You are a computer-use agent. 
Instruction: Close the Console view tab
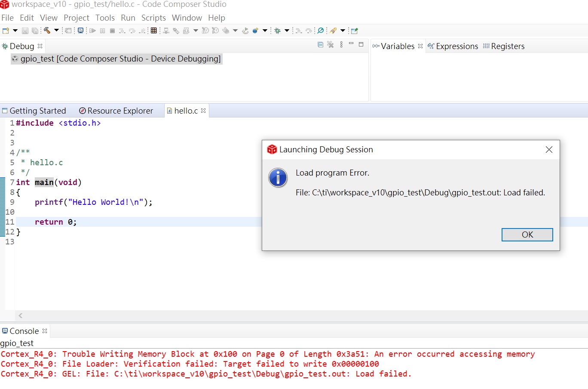coord(45,331)
